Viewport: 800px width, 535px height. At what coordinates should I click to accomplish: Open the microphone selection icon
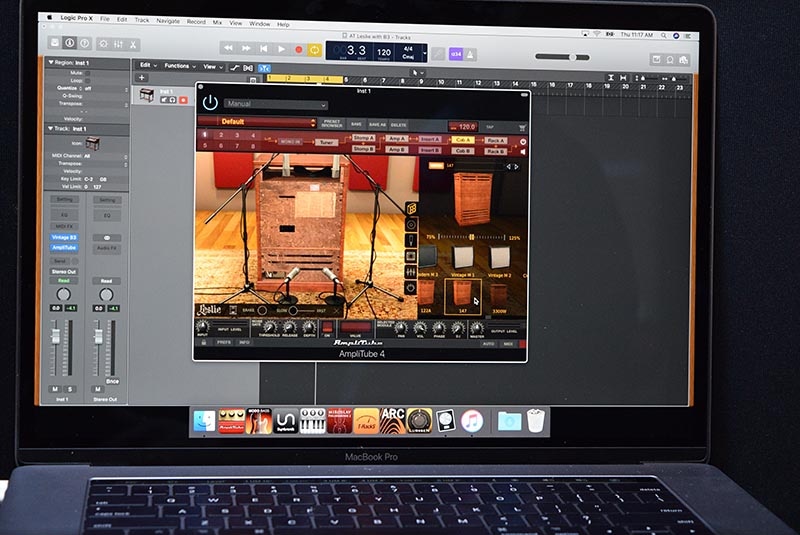tap(411, 240)
